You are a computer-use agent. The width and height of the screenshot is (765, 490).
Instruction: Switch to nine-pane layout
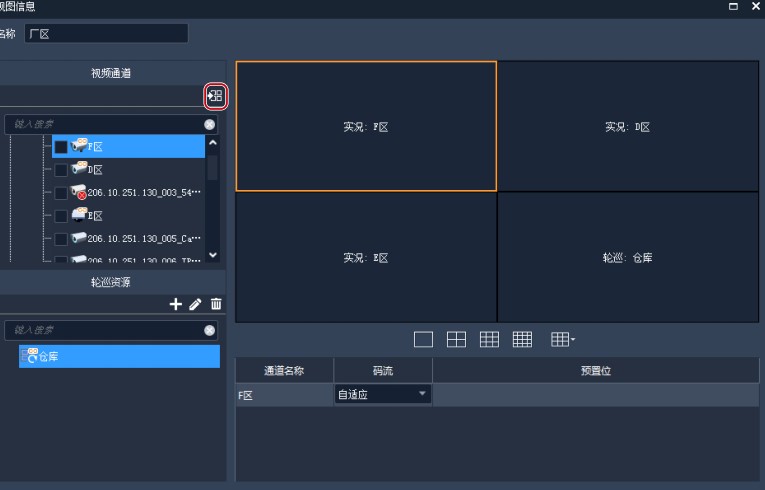[489, 339]
